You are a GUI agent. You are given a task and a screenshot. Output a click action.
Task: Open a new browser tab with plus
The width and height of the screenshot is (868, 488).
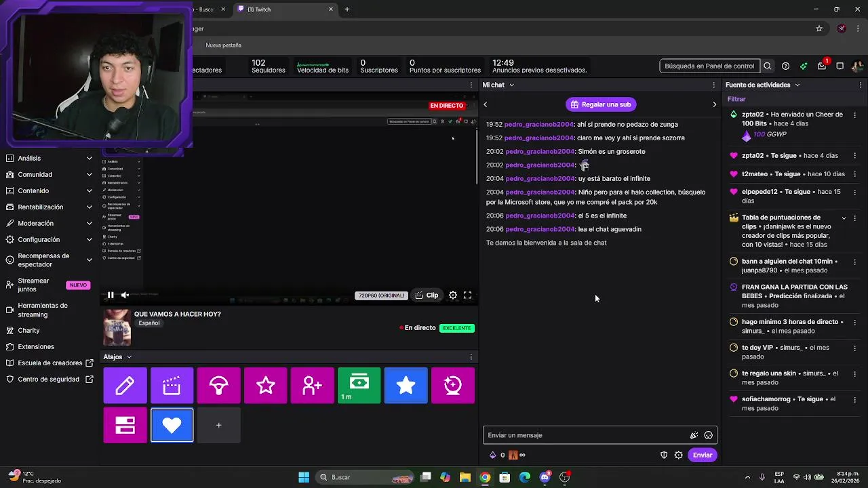pyautogui.click(x=347, y=9)
